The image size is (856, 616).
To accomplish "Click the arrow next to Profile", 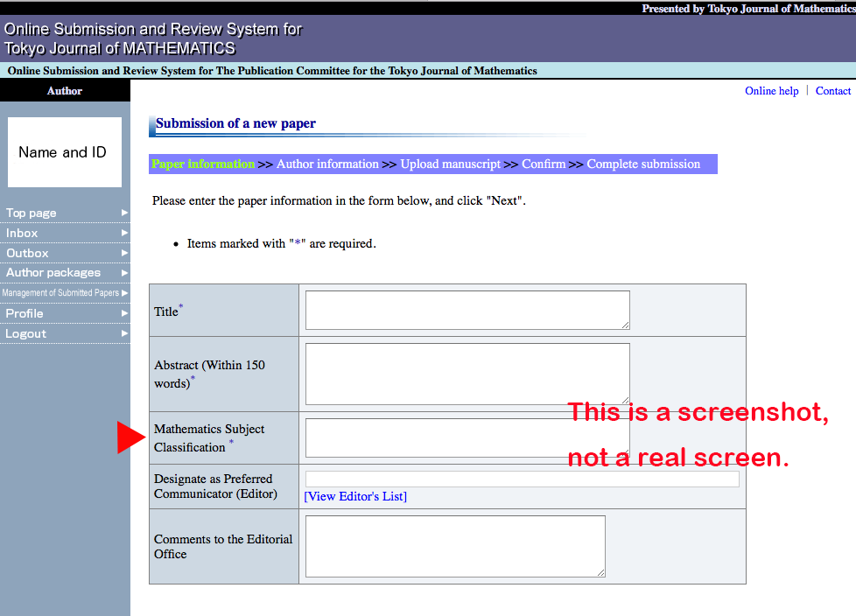I will coord(124,313).
